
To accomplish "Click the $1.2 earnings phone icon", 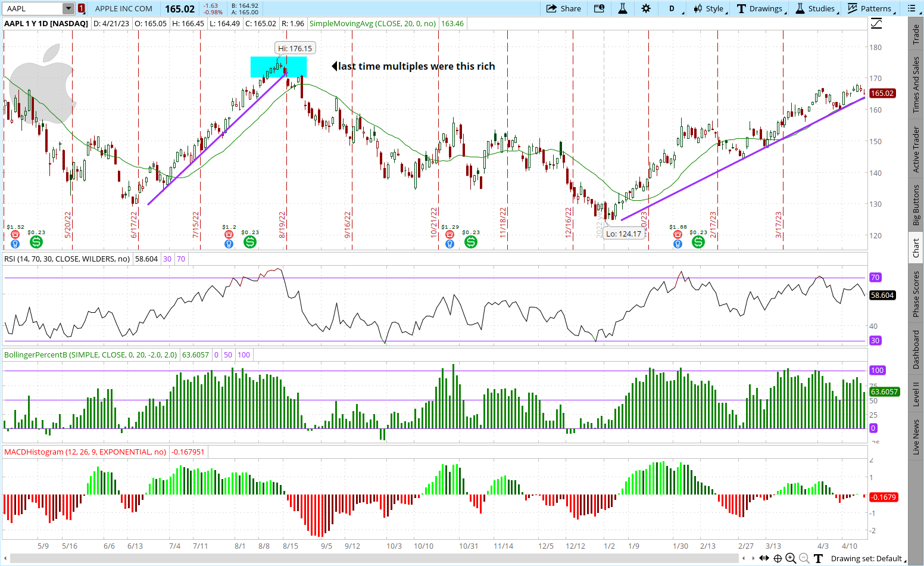I will (x=229, y=234).
